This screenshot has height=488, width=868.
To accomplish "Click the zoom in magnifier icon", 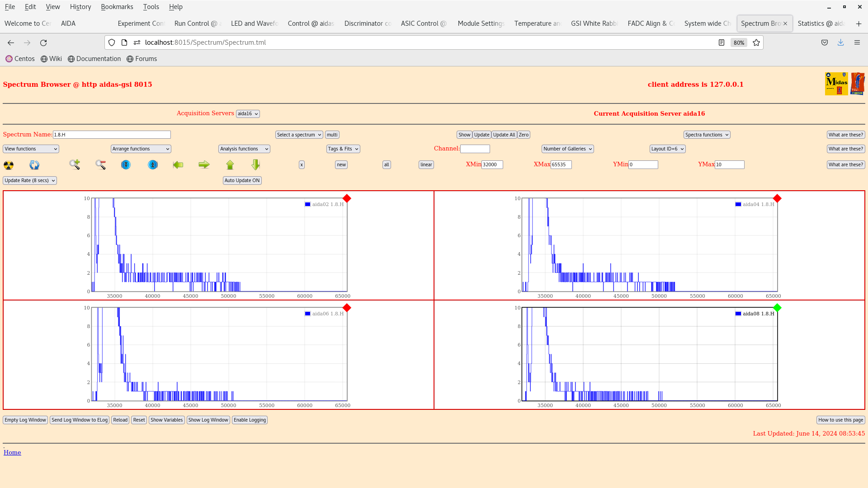I will (75, 164).
